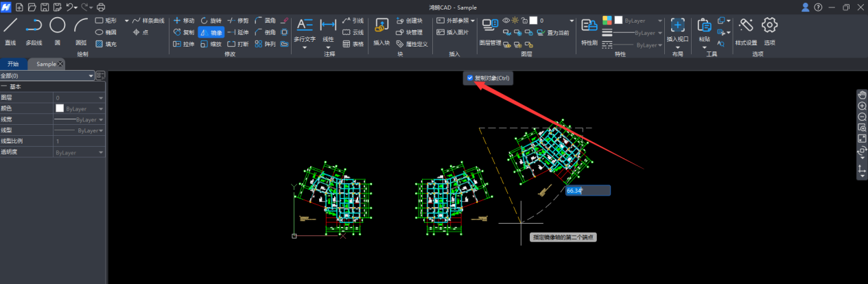The width and height of the screenshot is (868, 284).
Task: Select the 直线 (Line) drawing tool
Action: coord(10,30)
